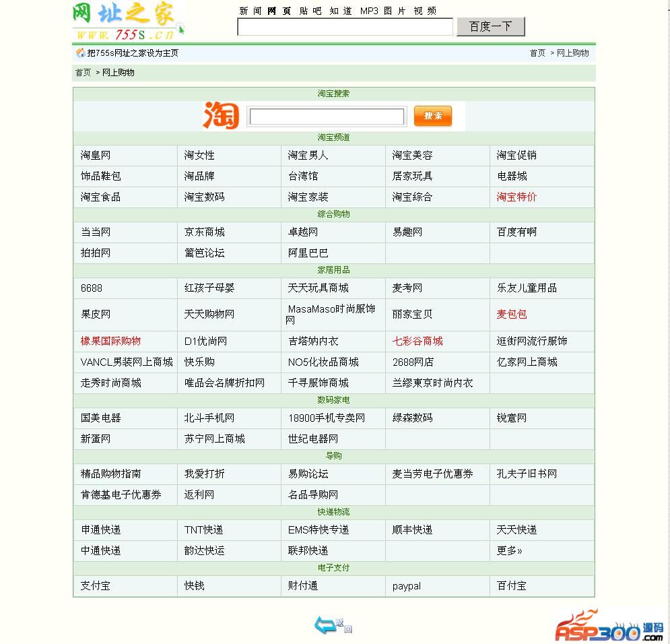Open the 6688 link
The width and height of the screenshot is (670, 644).
[92, 288]
